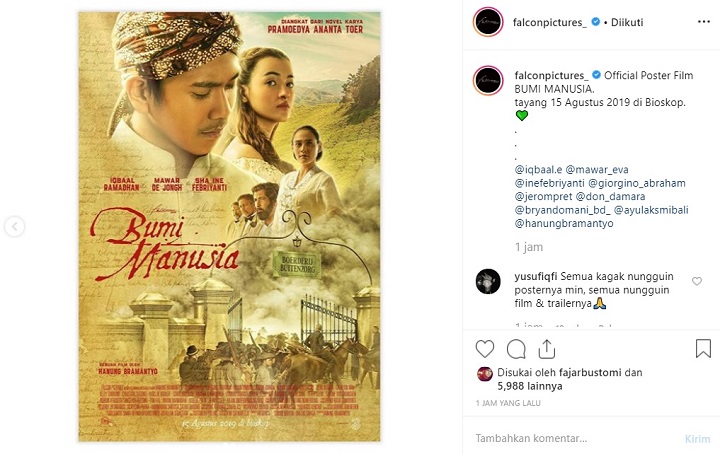
Task: Click the Bumi Manusia poster image
Action: point(229,227)
